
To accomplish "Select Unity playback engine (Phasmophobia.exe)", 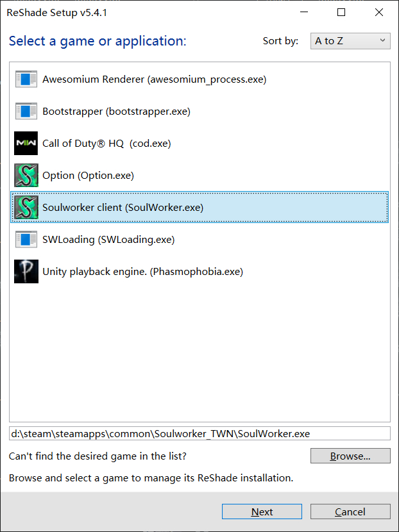I will [142, 272].
